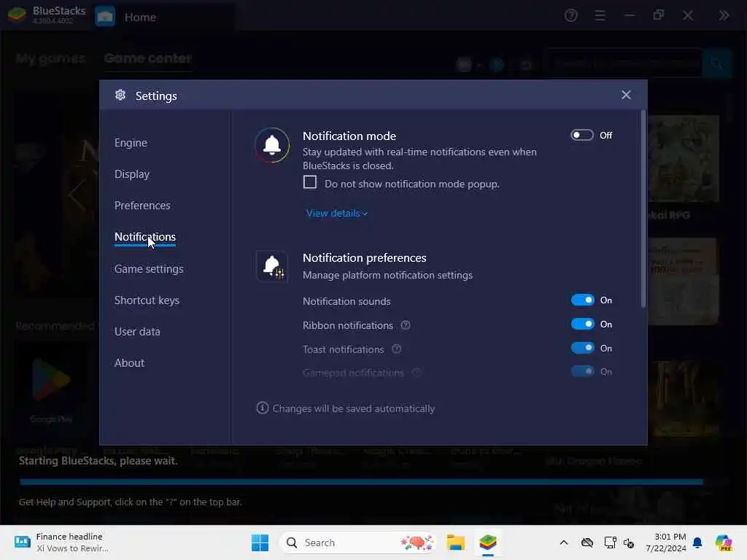Select the Notifications settings section
Viewport: 747px width, 560px height.
coord(145,237)
